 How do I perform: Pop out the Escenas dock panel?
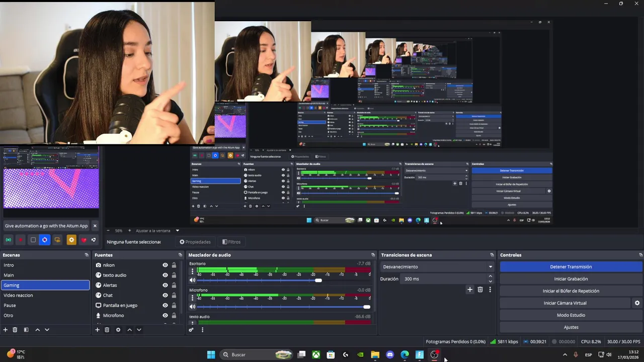(x=87, y=255)
